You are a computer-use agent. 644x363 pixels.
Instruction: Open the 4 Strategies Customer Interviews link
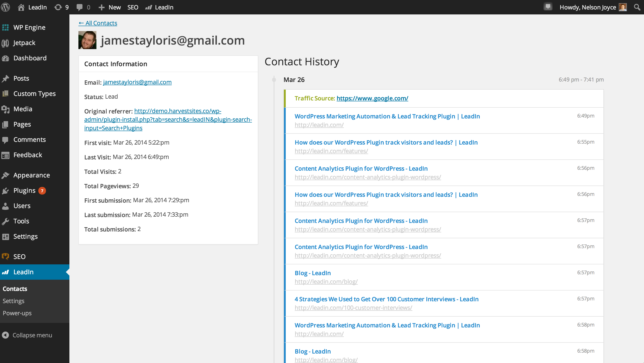click(386, 299)
